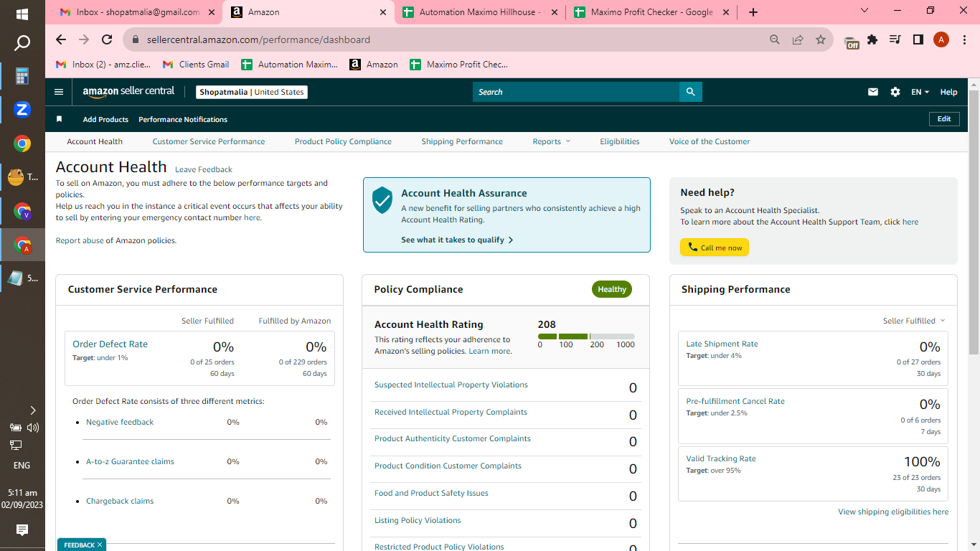Viewport: 980px width, 551px height.
Task: Click the Healthy status badge
Action: pos(612,289)
